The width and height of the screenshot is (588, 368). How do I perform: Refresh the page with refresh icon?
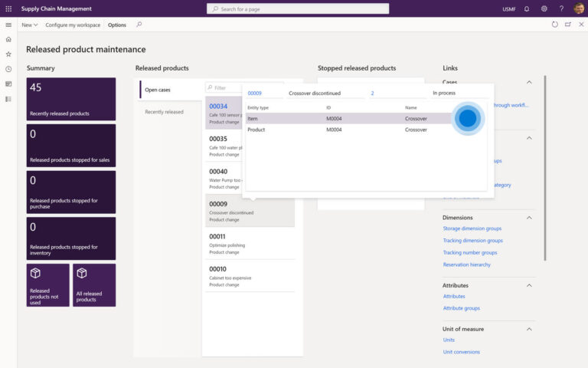pos(554,25)
